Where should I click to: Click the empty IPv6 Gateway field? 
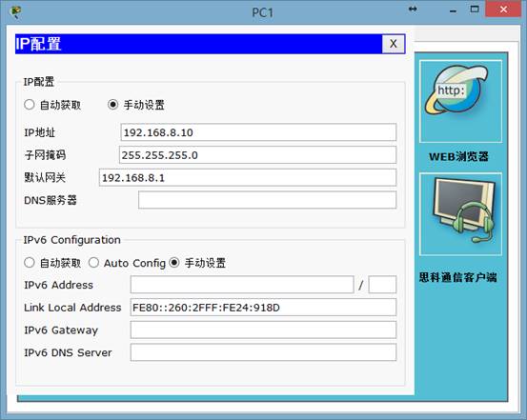263,330
